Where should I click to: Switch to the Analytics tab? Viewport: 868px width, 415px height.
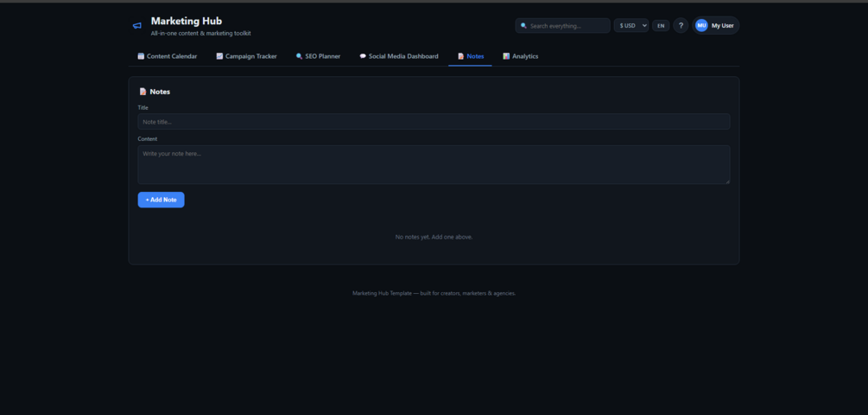520,56
